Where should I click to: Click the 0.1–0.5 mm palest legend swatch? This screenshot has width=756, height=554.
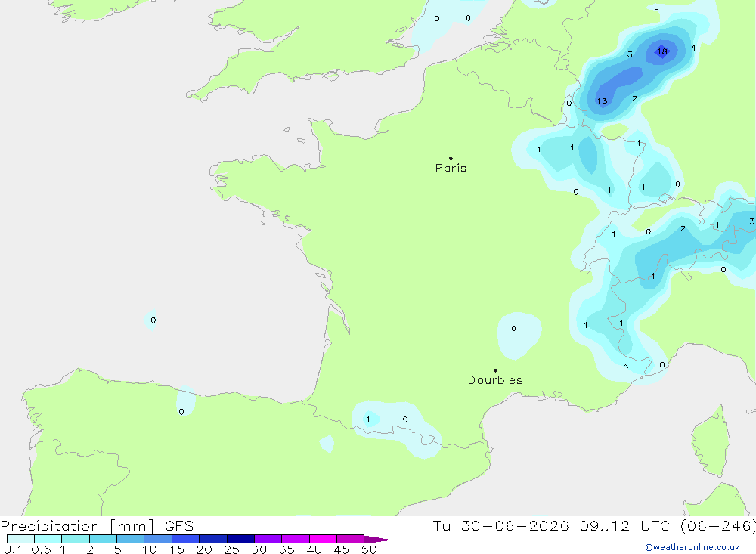click(20, 539)
